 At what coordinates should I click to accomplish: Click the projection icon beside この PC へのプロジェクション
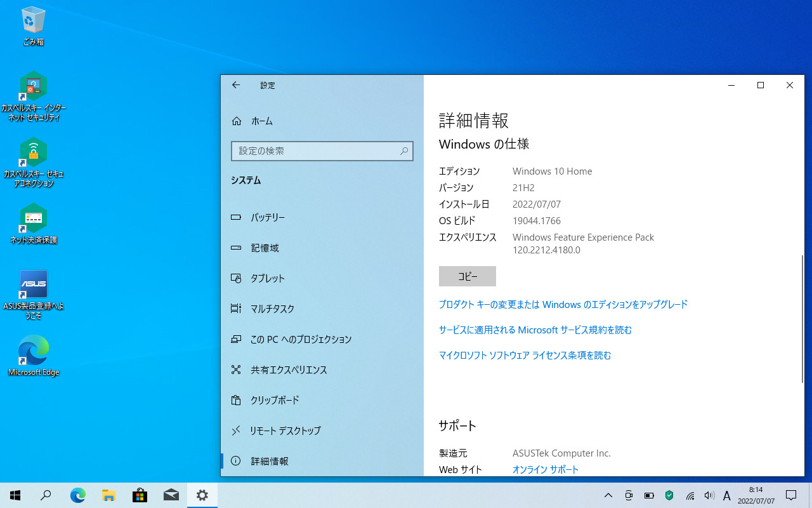(x=236, y=339)
